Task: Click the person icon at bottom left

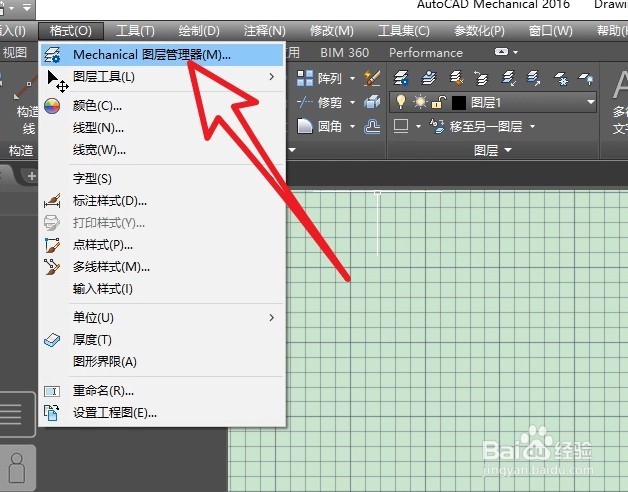Action: pyautogui.click(x=17, y=468)
